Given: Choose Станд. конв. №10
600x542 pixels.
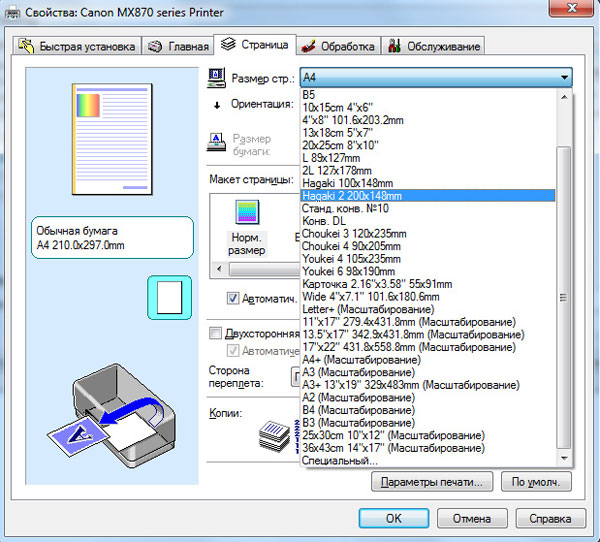Looking at the screenshot, I should click(x=428, y=208).
